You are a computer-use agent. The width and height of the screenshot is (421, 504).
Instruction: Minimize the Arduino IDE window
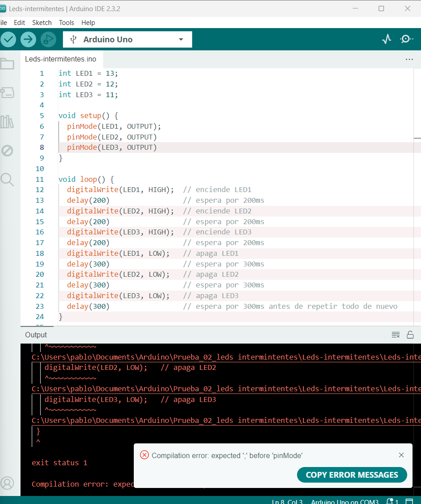[x=355, y=8]
